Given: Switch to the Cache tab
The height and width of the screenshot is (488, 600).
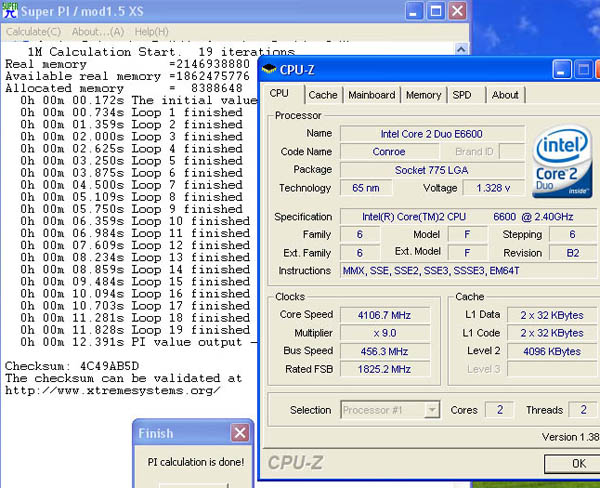Looking at the screenshot, I should tap(322, 95).
